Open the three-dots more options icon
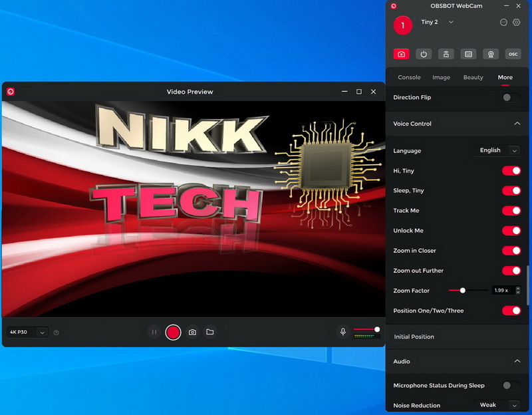 tap(503, 23)
